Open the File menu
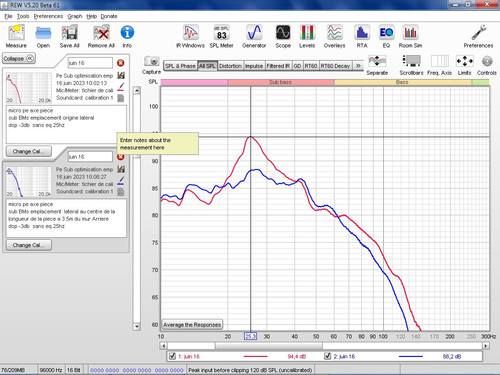Viewport: 500px width, 375px height. [x=9, y=16]
